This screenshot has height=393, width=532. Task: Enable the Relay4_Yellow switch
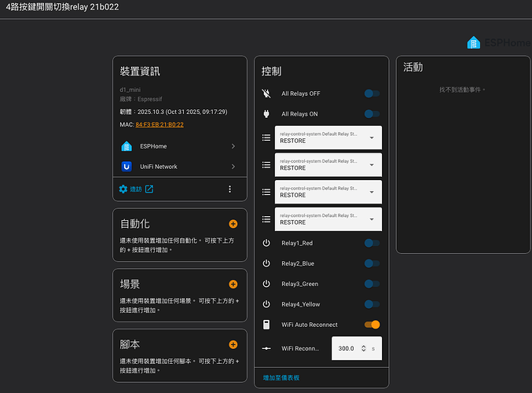coord(372,304)
